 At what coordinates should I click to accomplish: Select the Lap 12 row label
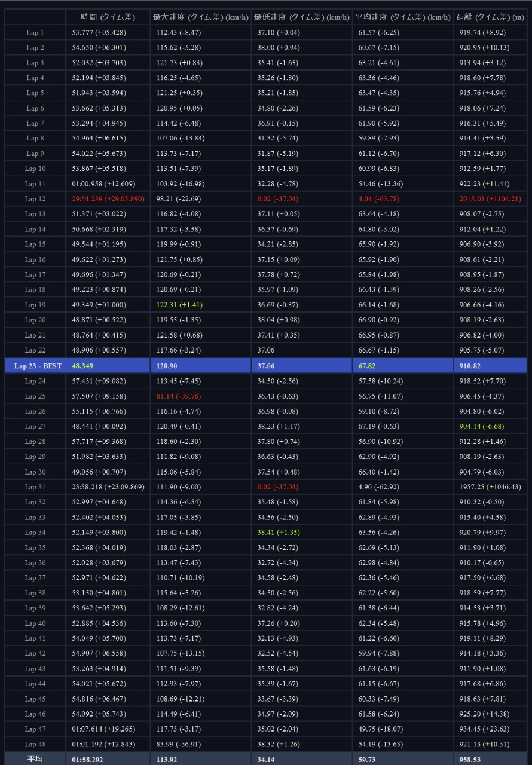(35, 199)
